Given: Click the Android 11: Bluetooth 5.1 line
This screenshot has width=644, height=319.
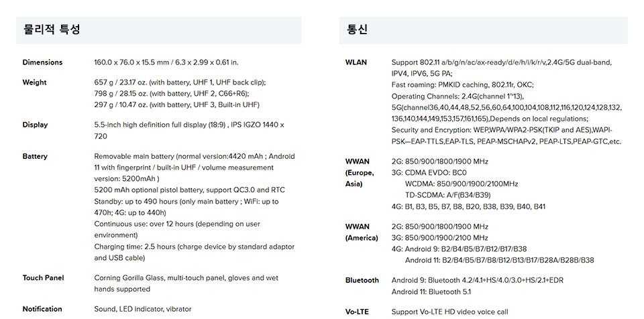Looking at the screenshot, I should 431,292.
